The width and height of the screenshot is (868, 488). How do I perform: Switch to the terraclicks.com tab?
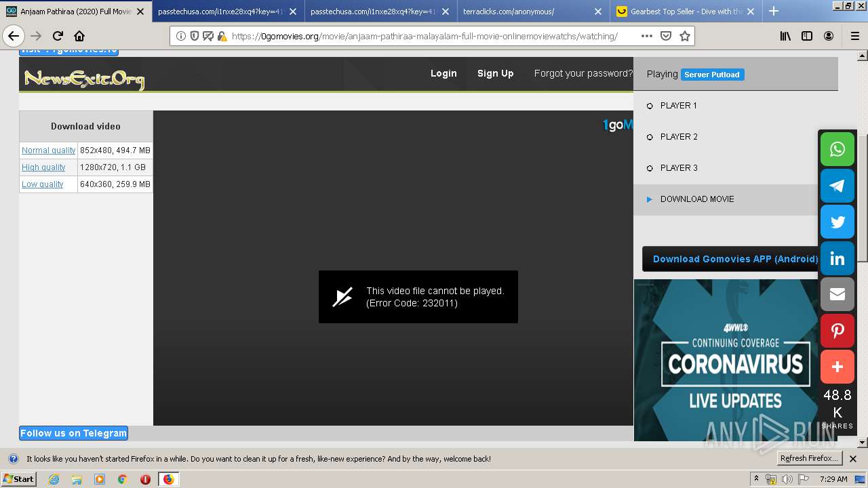tap(533, 12)
